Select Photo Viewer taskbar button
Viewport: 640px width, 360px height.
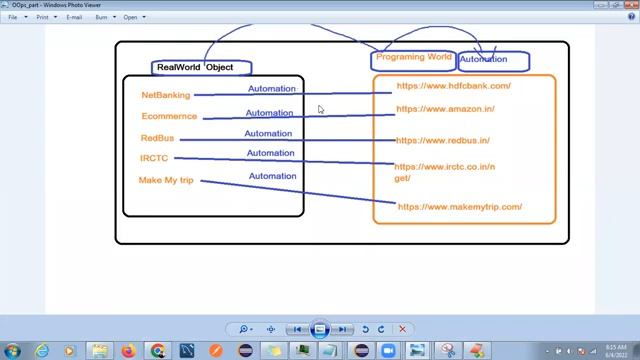click(418, 351)
